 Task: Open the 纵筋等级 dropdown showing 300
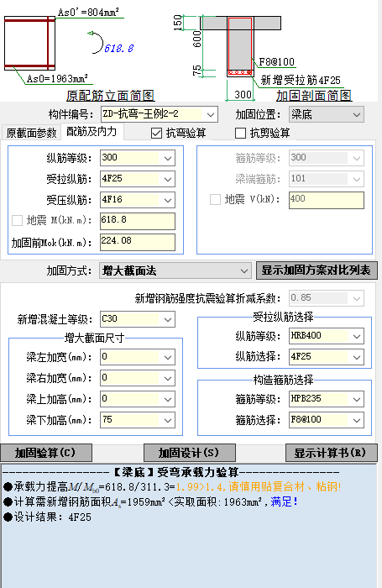pyautogui.click(x=138, y=158)
